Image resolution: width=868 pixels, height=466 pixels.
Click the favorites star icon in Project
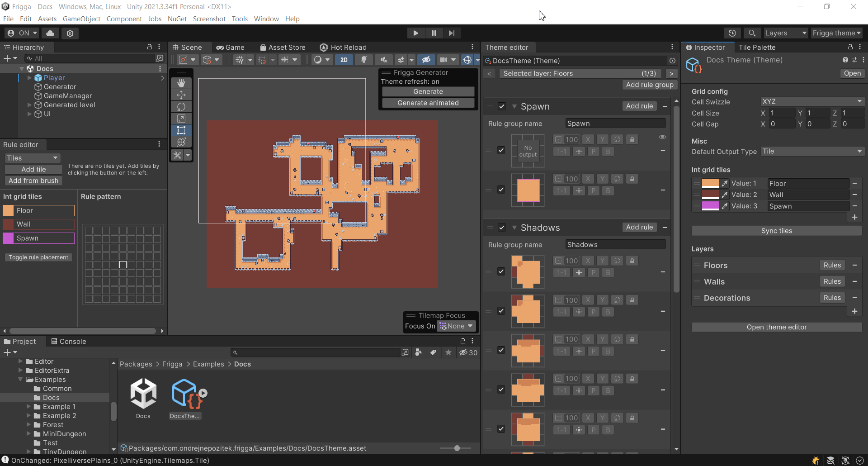pyautogui.click(x=448, y=352)
